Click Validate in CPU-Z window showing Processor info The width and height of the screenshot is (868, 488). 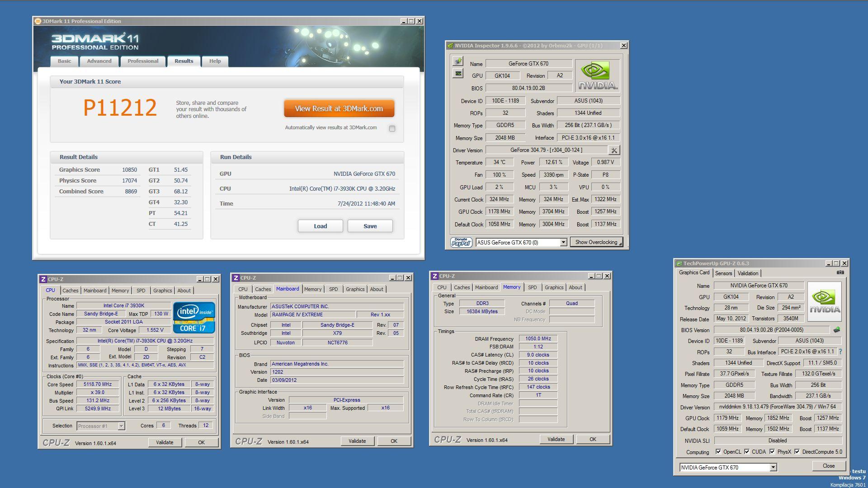(165, 442)
